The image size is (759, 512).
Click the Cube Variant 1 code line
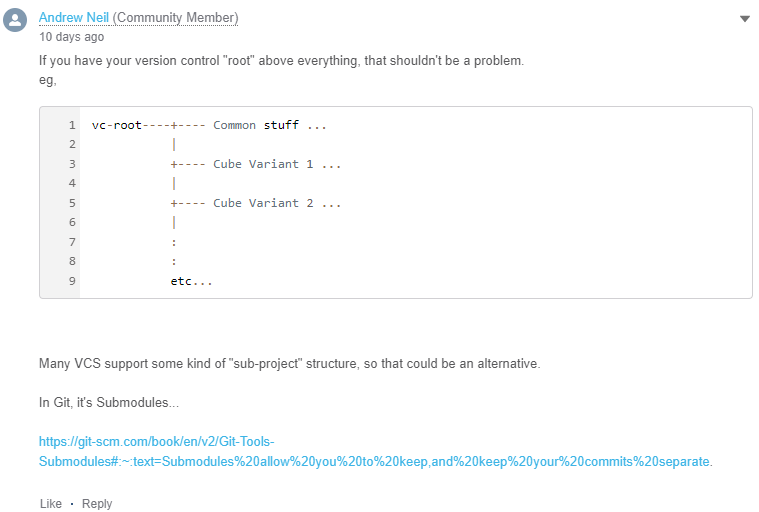coord(256,164)
